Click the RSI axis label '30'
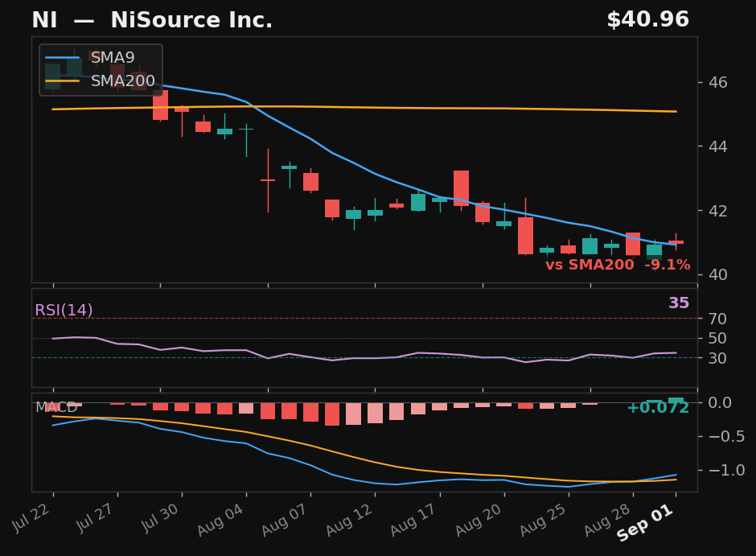This screenshot has height=556, width=756. (x=717, y=358)
